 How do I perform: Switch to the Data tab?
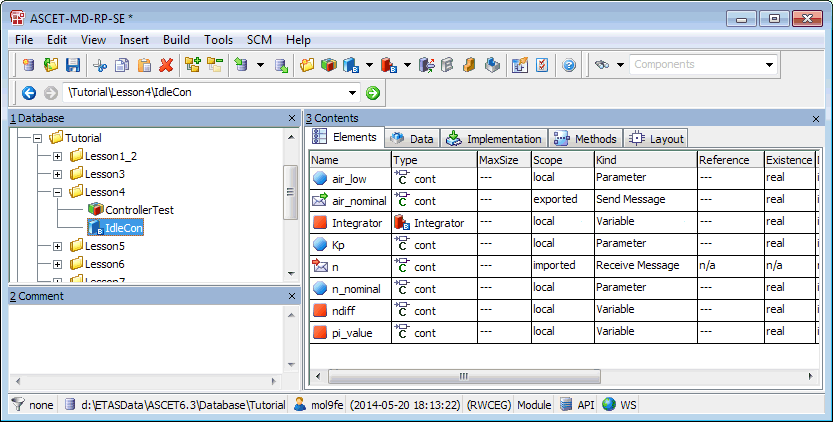412,139
